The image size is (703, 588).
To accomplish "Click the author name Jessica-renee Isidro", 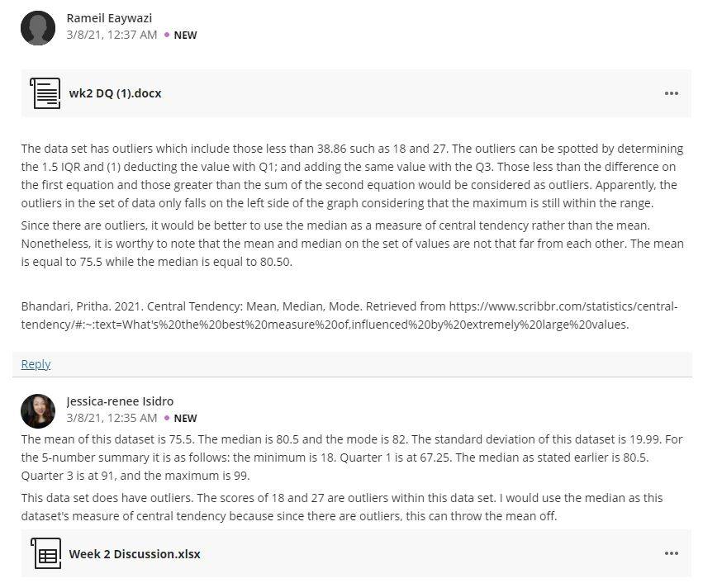I will 120,401.
